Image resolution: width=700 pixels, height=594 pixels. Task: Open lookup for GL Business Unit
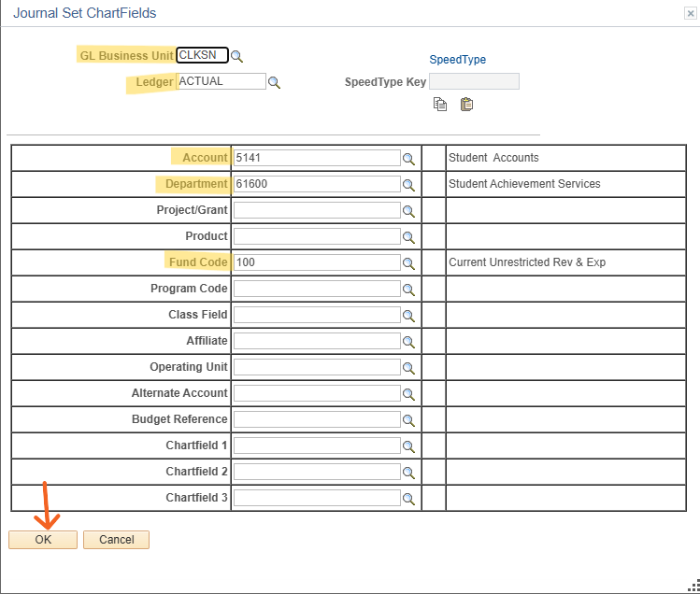[237, 56]
